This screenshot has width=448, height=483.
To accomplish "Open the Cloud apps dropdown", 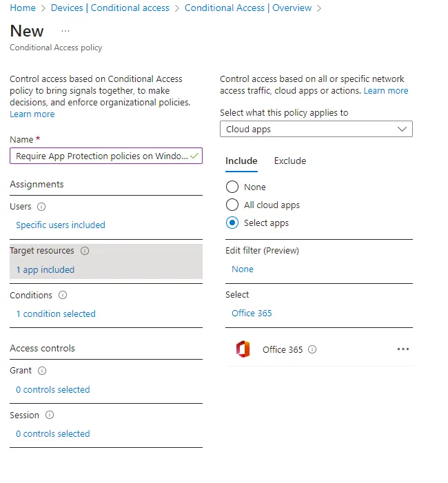I will point(316,130).
